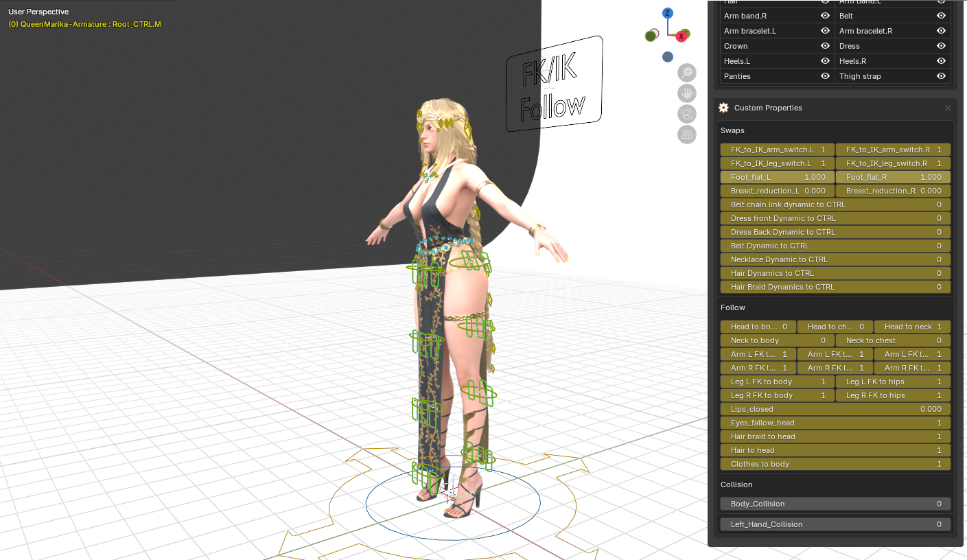This screenshot has width=967, height=560.
Task: Click Hair Braid Dynamics to CTRL
Action: point(835,287)
